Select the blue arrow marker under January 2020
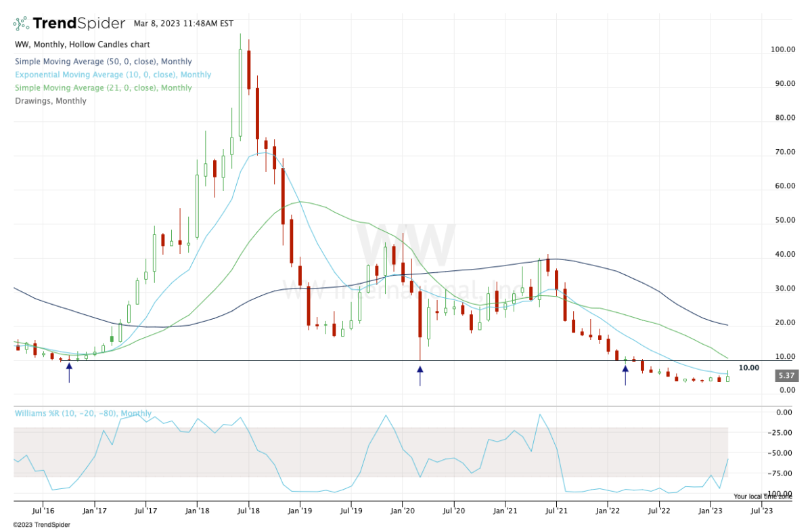The image size is (812, 531). 420,373
